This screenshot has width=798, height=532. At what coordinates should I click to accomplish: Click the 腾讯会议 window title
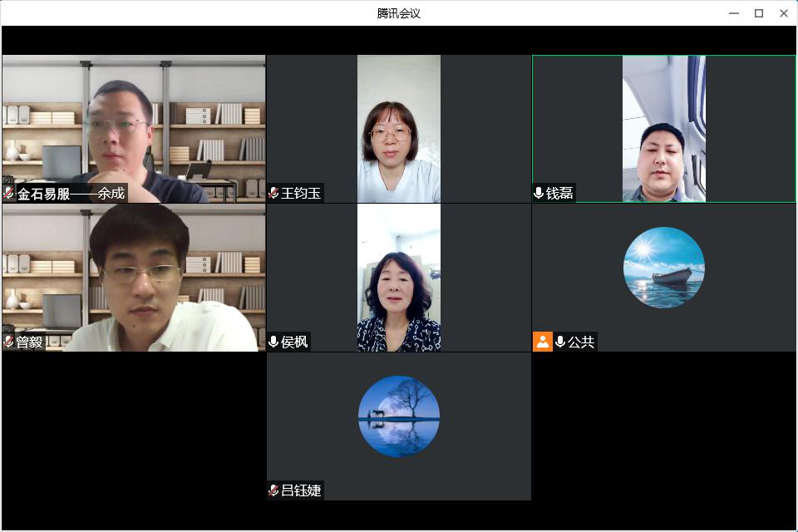398,14
